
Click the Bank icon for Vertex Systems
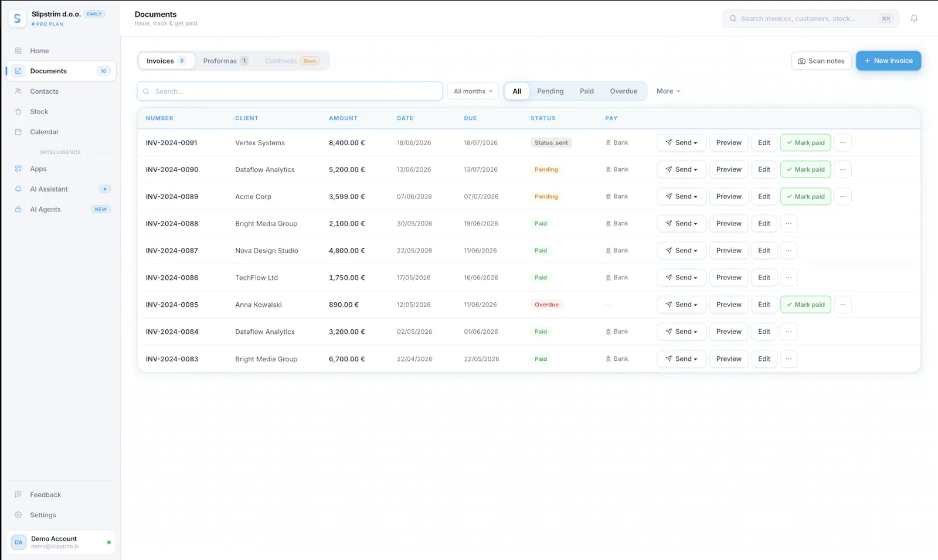click(609, 142)
